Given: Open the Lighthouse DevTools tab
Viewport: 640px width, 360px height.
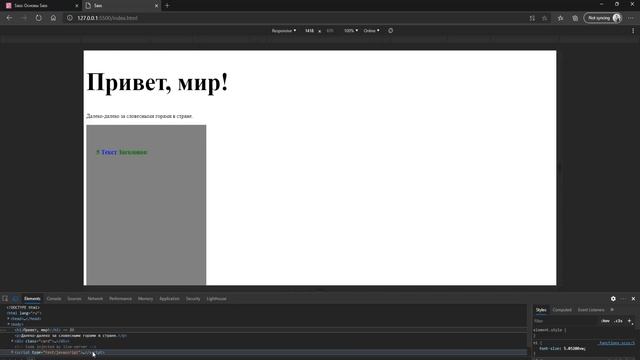Looking at the screenshot, I should pos(216,299).
